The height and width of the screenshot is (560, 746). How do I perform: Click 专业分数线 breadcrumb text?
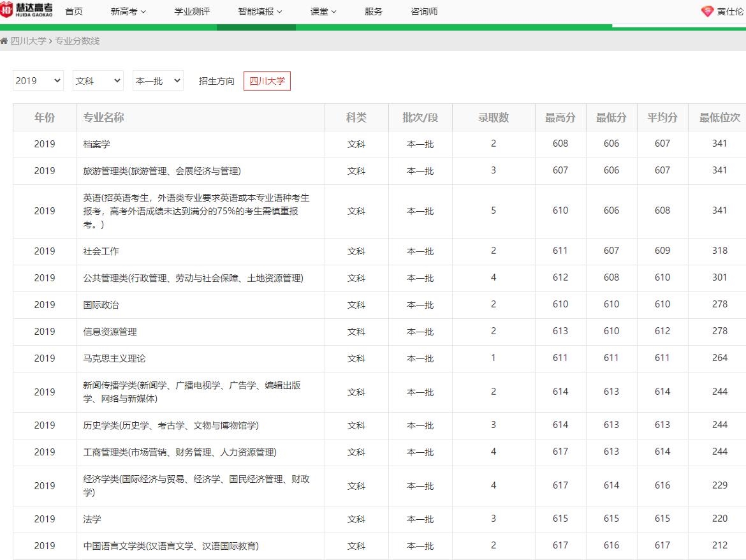coord(77,41)
